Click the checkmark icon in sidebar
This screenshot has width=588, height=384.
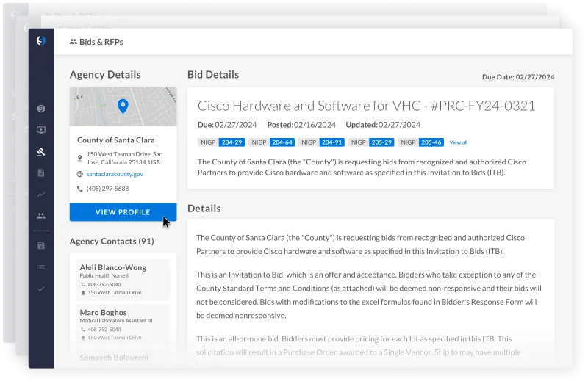pyautogui.click(x=41, y=289)
